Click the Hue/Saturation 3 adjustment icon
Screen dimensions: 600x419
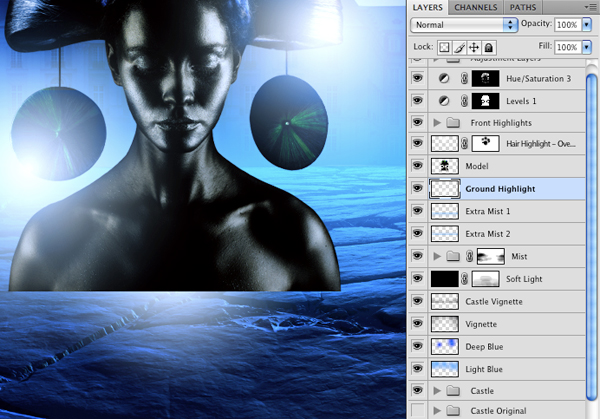tap(444, 78)
